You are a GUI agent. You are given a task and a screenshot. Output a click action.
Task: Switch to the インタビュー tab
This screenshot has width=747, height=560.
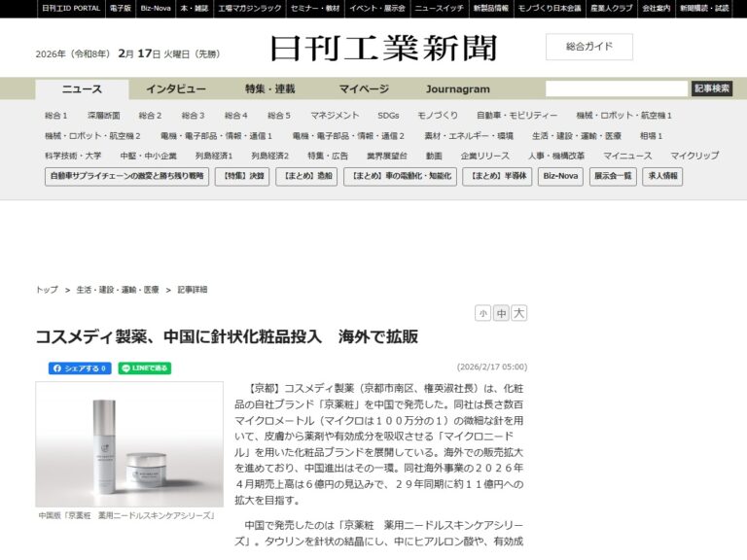coord(176,89)
